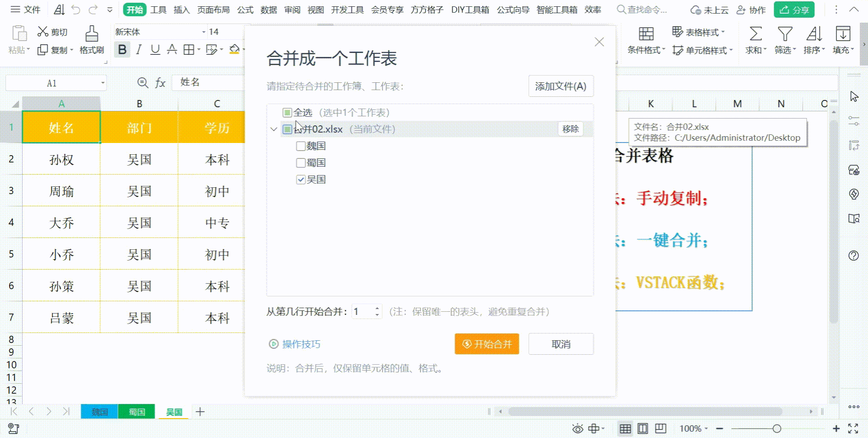Viewport: 868px width, 438px height.
Task: Click the Redo arrow icon
Action: (93, 10)
